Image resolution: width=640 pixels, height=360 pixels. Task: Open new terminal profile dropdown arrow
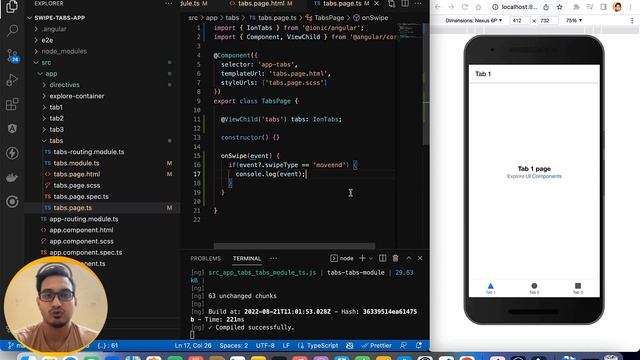371,258
